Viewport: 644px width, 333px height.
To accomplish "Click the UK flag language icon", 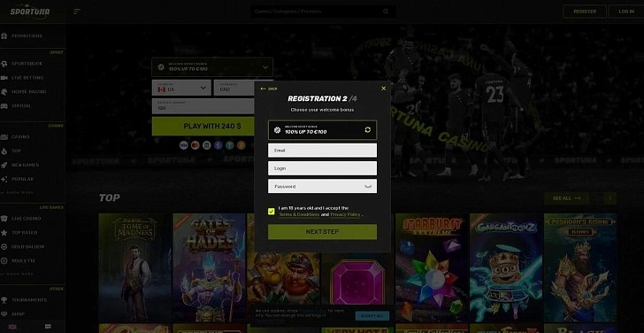I will [x=12, y=327].
